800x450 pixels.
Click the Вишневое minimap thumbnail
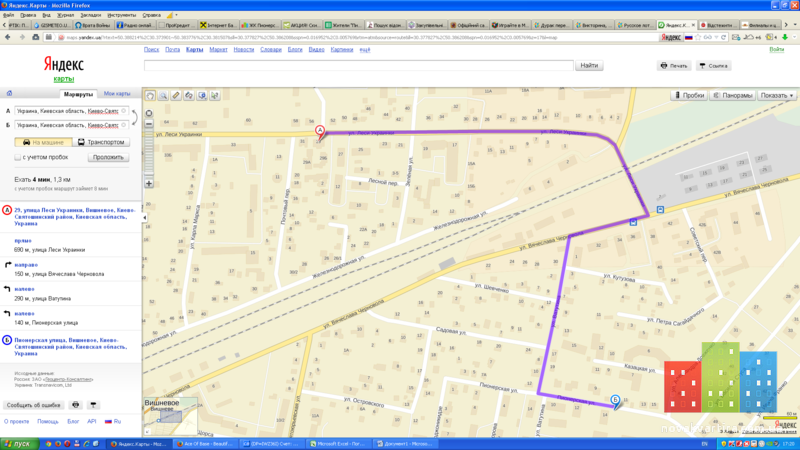[x=170, y=417]
